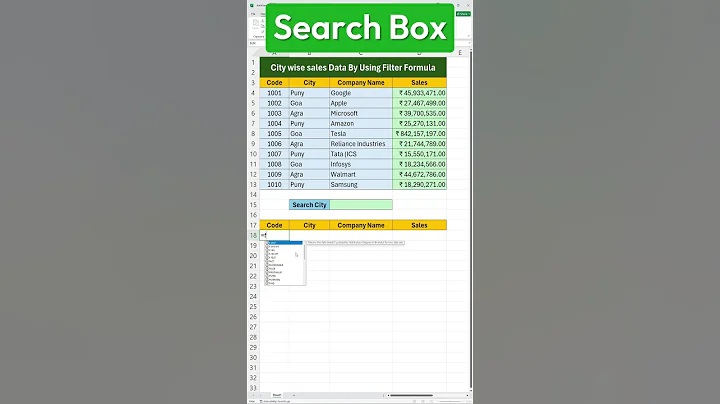Collapse the ribbon using the chevron
720x404 pixels.
point(468,36)
